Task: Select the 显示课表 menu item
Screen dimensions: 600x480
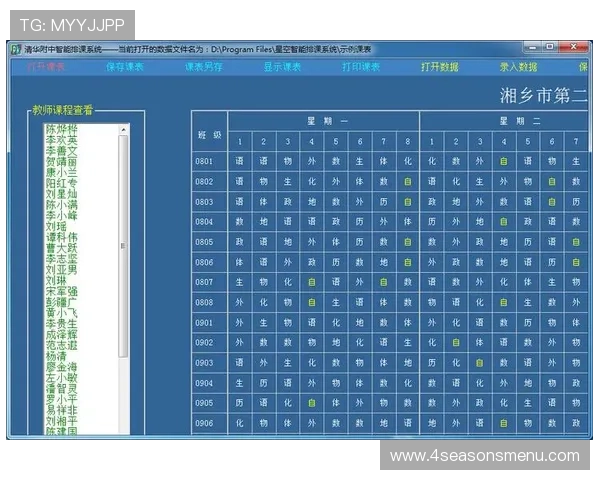Action: pos(282,67)
